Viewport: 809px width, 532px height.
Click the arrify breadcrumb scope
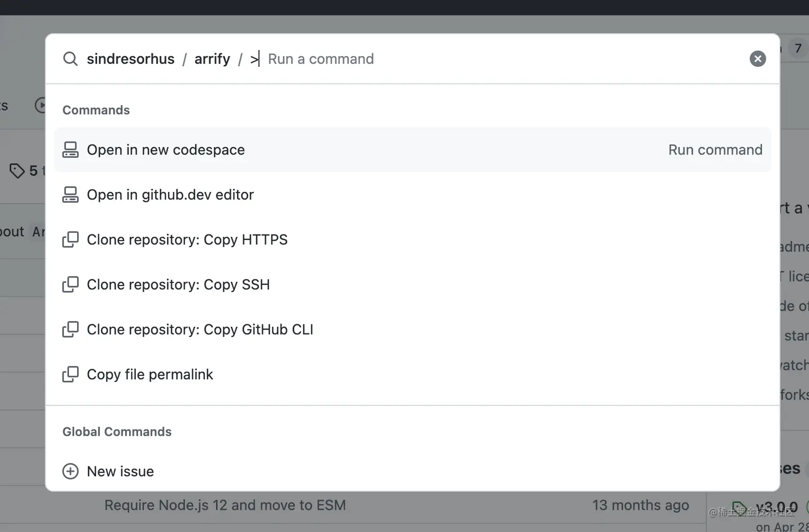pos(212,59)
